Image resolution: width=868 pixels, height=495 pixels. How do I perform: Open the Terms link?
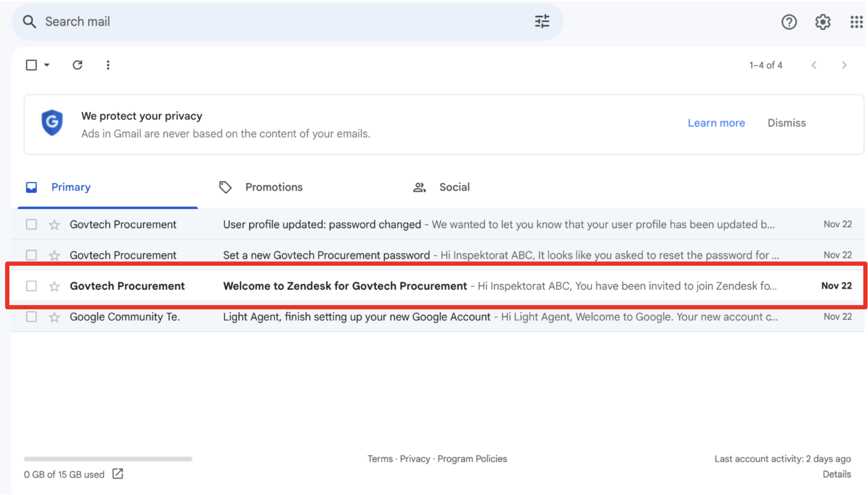click(380, 459)
